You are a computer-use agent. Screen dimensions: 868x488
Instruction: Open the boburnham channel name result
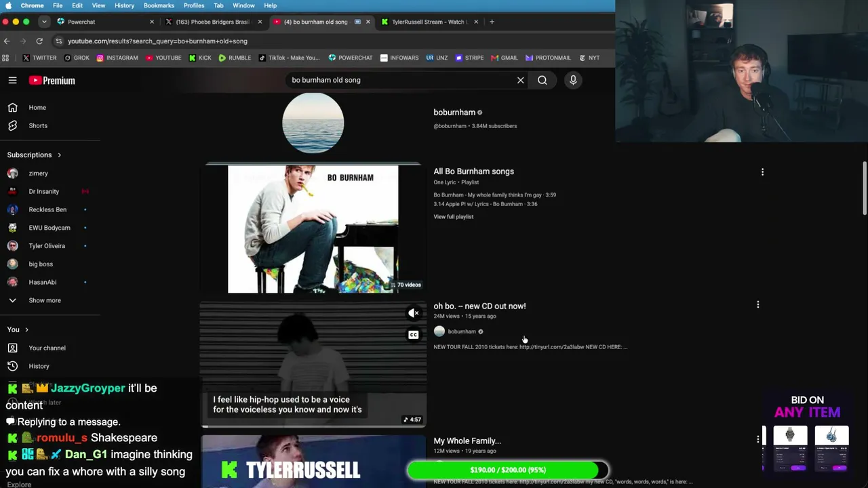coord(454,113)
